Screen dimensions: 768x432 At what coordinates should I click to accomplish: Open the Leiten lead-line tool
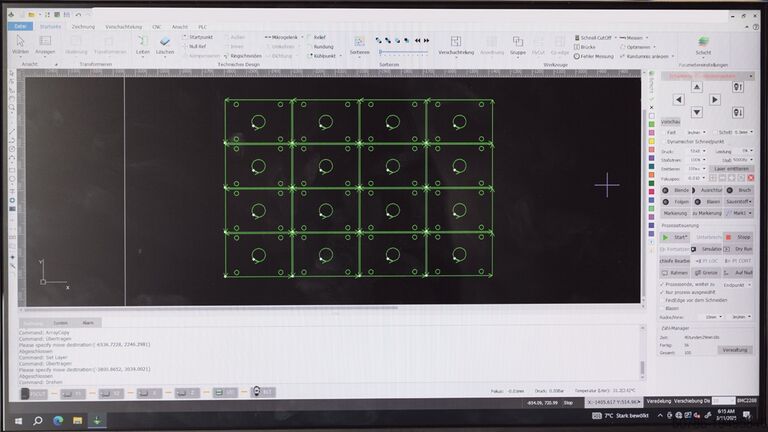click(x=143, y=43)
